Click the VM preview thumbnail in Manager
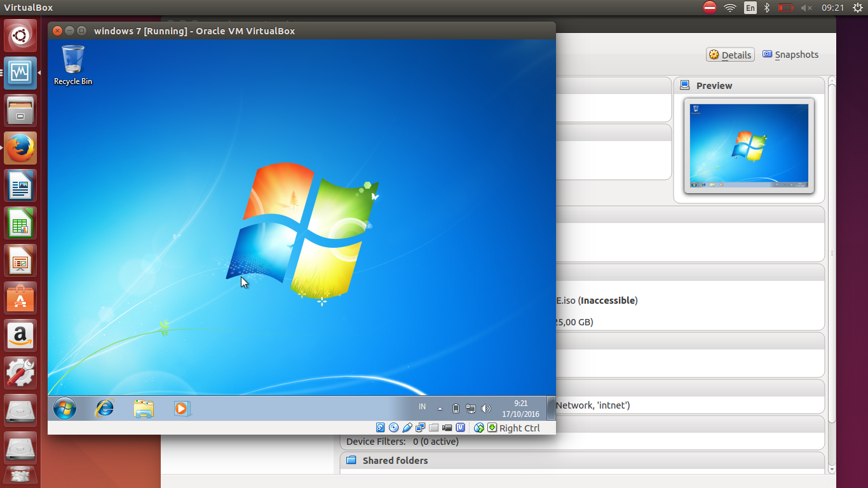Viewport: 868px width, 488px height. coord(749,146)
